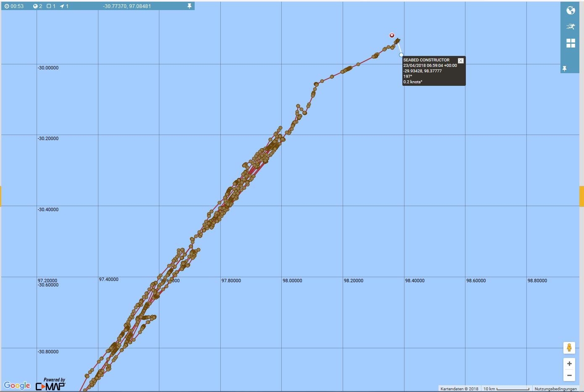Expand the yellow handle on left edge

[x=1, y=196]
